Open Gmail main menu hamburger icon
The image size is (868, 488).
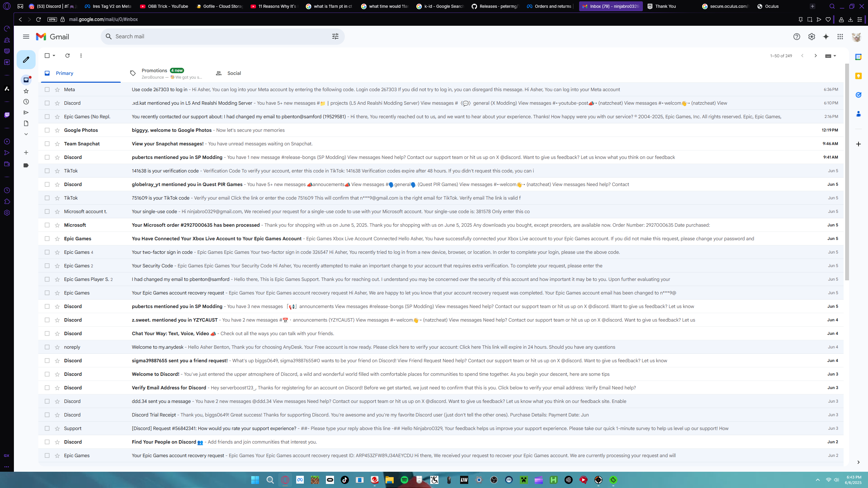pos(26,37)
